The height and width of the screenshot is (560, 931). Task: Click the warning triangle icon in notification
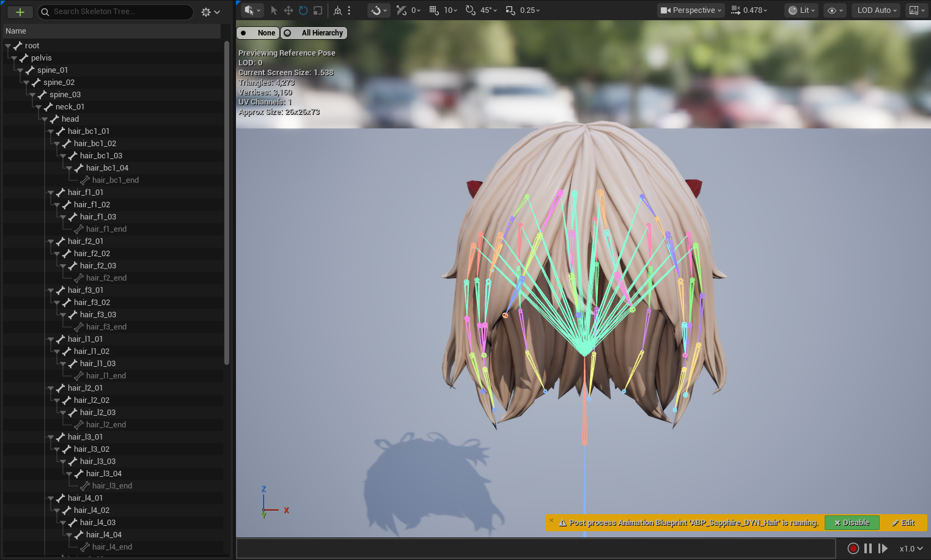pyautogui.click(x=562, y=523)
